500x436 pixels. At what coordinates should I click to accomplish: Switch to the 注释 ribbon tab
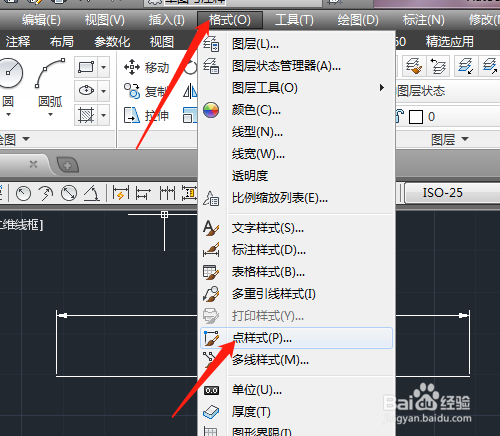pos(18,42)
